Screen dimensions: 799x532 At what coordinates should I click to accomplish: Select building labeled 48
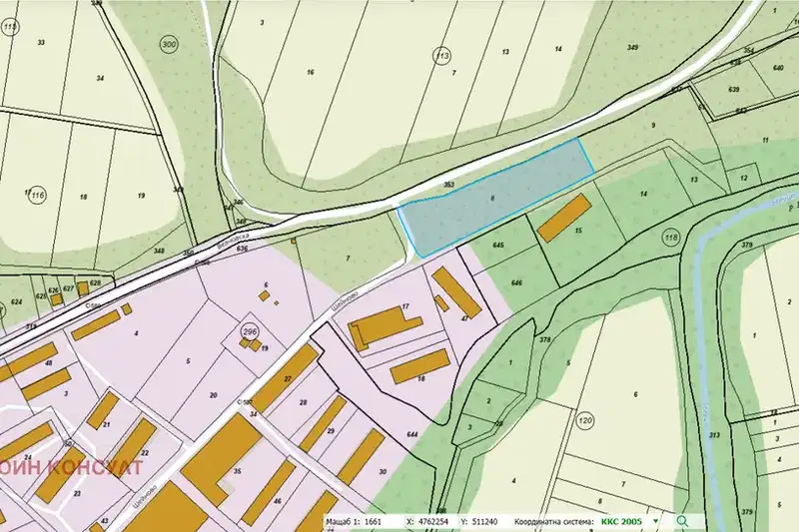pos(28,361)
